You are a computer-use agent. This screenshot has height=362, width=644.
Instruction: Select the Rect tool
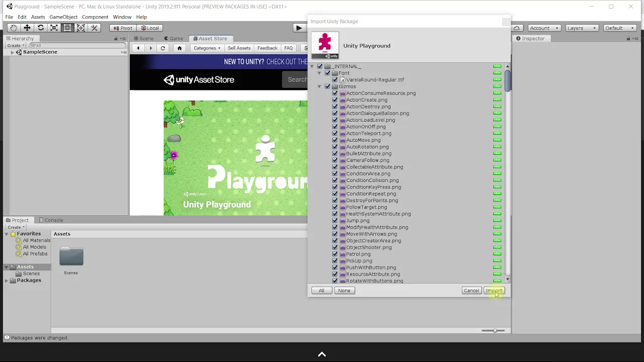(x=67, y=28)
